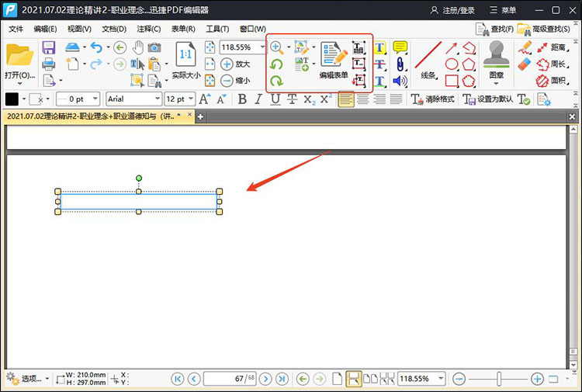Attach a file with the paperclip icon
Image resolution: width=582 pixels, height=392 pixels.
click(400, 64)
